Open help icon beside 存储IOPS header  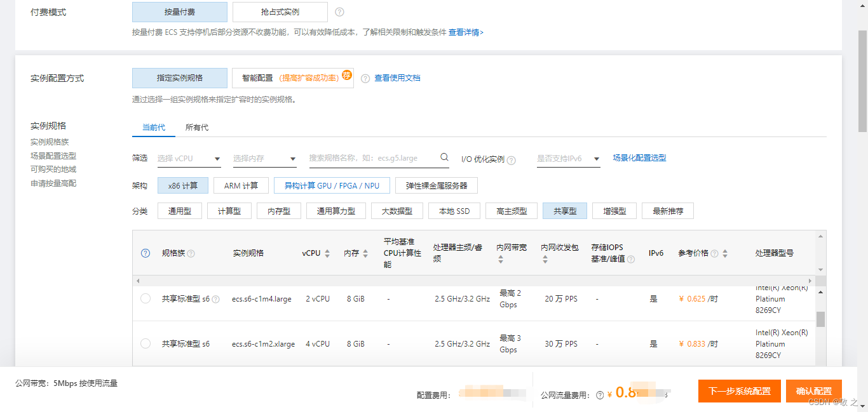point(631,260)
